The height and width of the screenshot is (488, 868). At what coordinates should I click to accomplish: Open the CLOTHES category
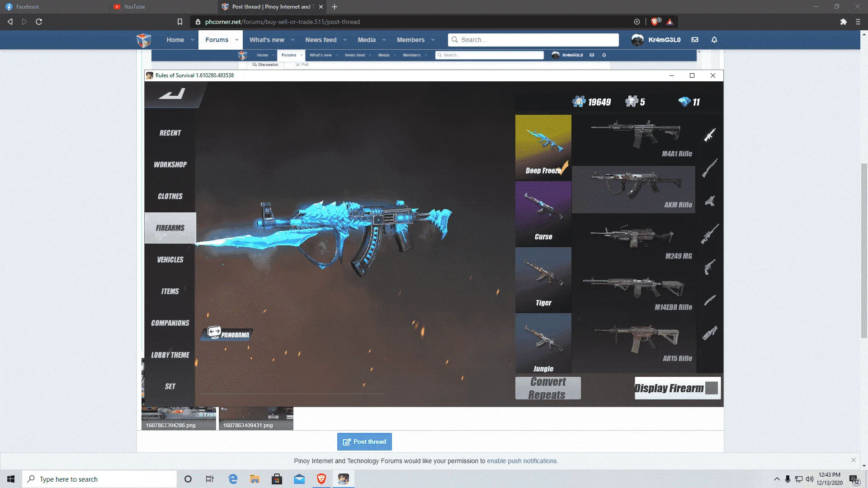[x=170, y=196]
